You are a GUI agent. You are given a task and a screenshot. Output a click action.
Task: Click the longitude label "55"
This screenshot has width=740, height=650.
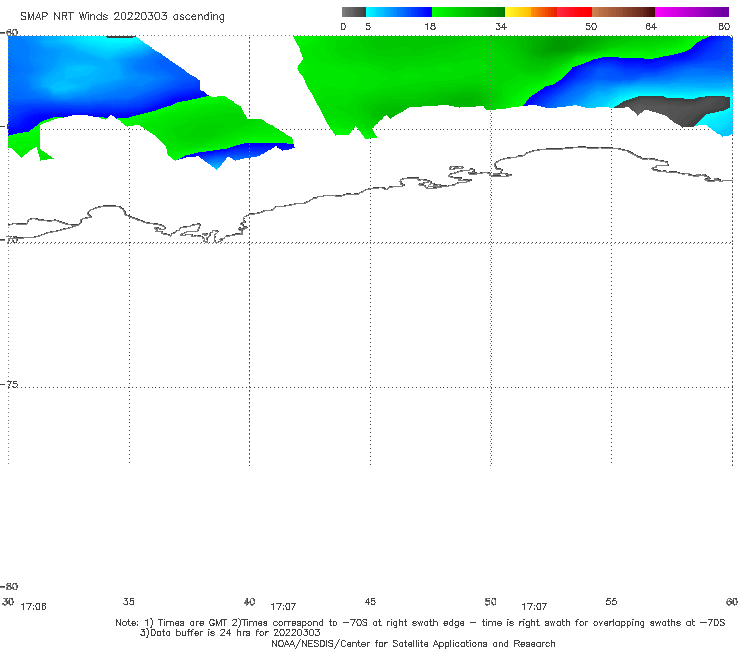click(x=611, y=601)
